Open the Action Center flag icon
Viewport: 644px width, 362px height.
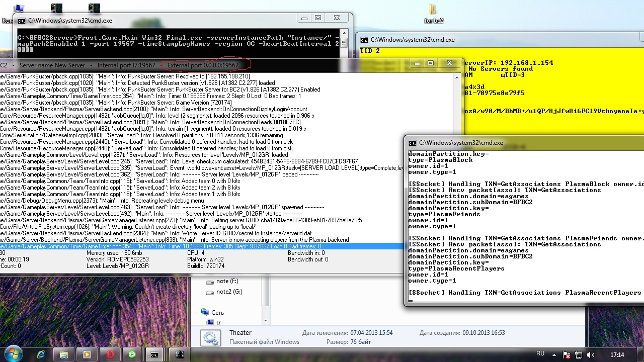(x=566, y=354)
